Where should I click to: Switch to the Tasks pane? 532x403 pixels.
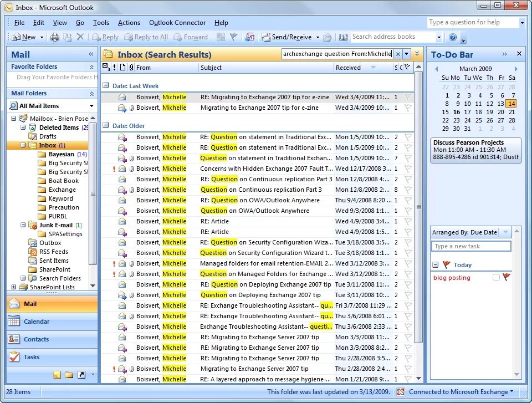pos(52,357)
